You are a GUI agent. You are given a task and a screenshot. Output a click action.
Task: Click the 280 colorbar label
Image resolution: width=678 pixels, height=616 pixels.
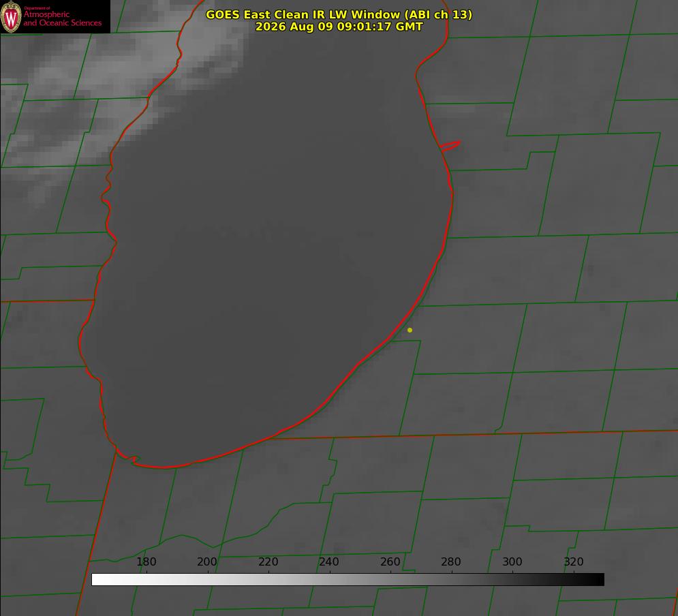pos(451,561)
